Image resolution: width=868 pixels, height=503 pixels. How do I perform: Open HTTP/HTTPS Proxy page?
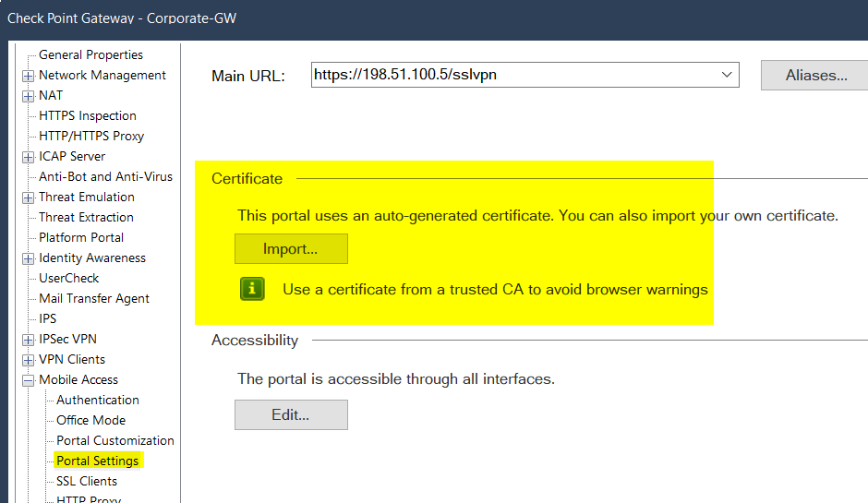91,136
